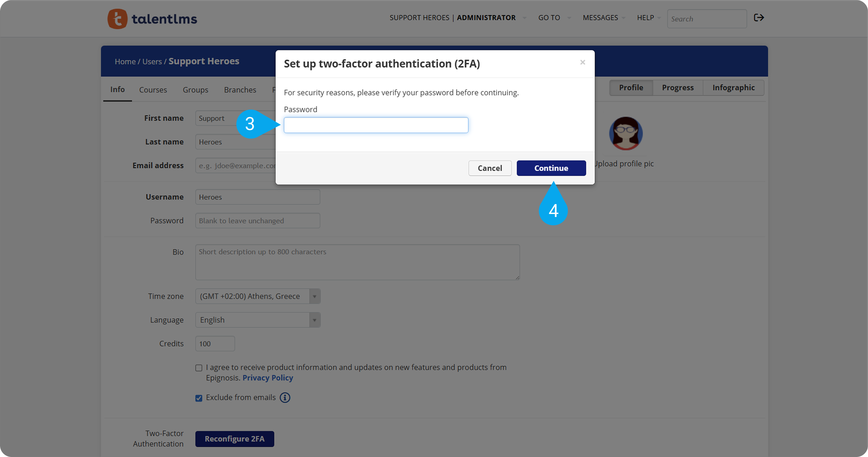
Task: Select the Infographic view button
Action: (x=733, y=87)
